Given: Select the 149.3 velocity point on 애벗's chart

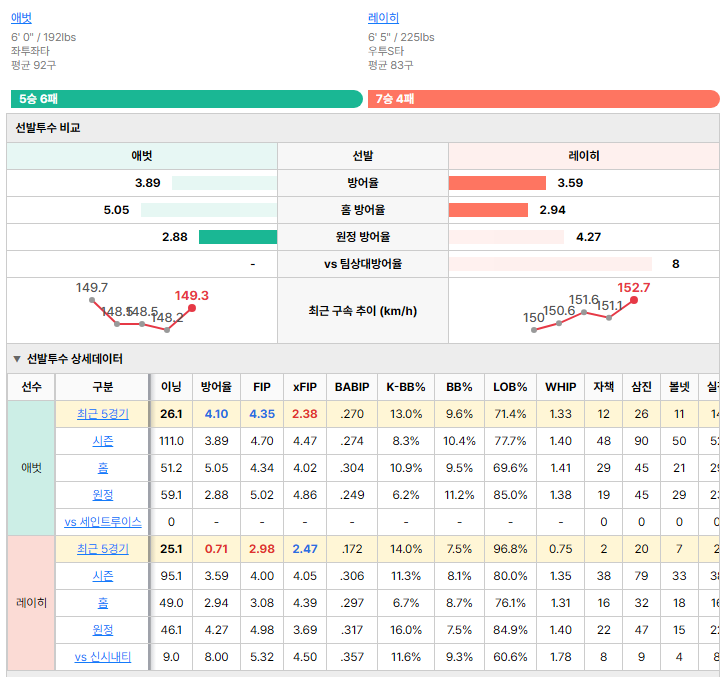Looking at the screenshot, I should click(x=192, y=308).
